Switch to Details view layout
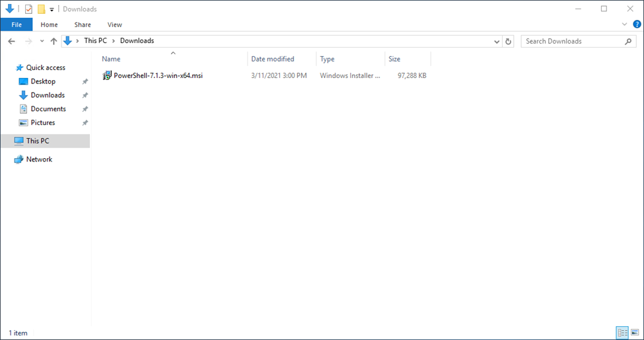 pos(623,332)
